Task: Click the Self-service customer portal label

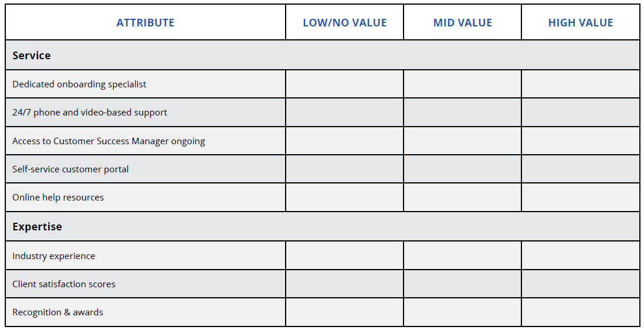Action: [70, 169]
